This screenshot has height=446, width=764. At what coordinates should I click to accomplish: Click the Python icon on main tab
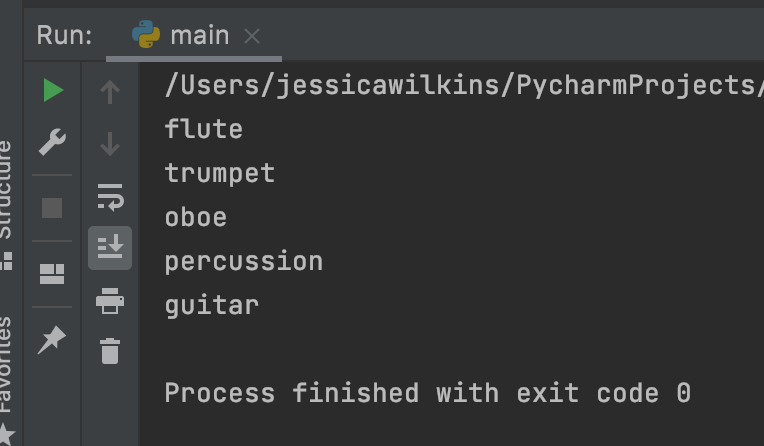[146, 36]
